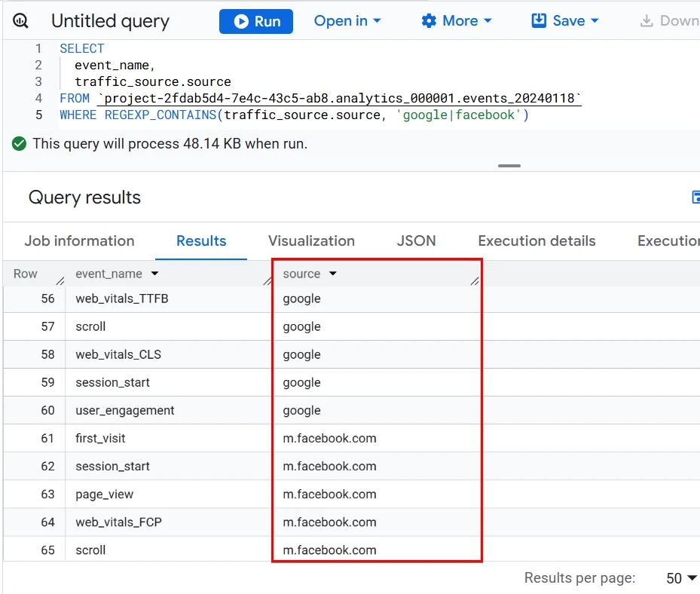Image resolution: width=700 pixels, height=594 pixels.
Task: Click line number 5 in the editor gutter
Action: pyautogui.click(x=39, y=115)
